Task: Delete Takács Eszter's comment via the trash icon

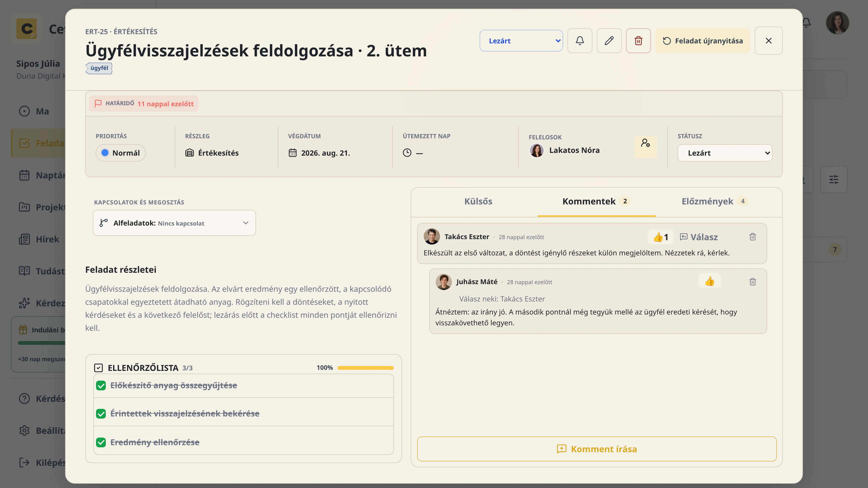Action: (752, 237)
